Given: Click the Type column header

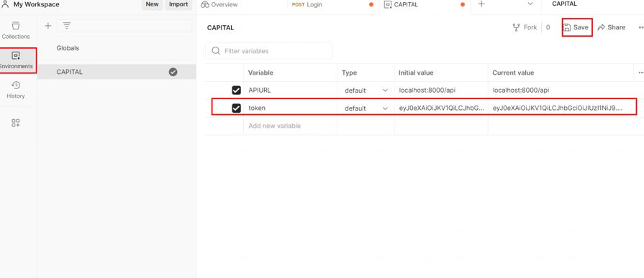Looking at the screenshot, I should (349, 73).
